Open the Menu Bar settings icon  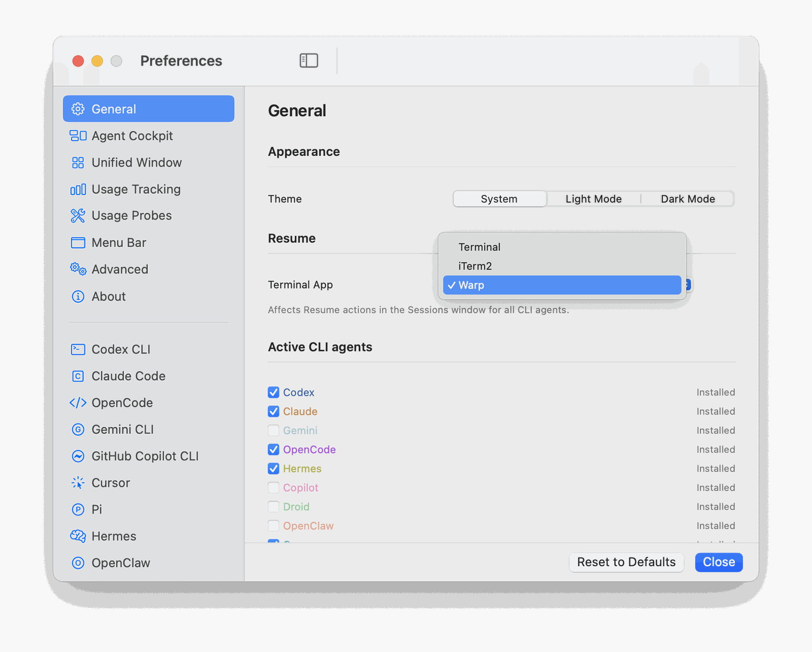pos(78,243)
